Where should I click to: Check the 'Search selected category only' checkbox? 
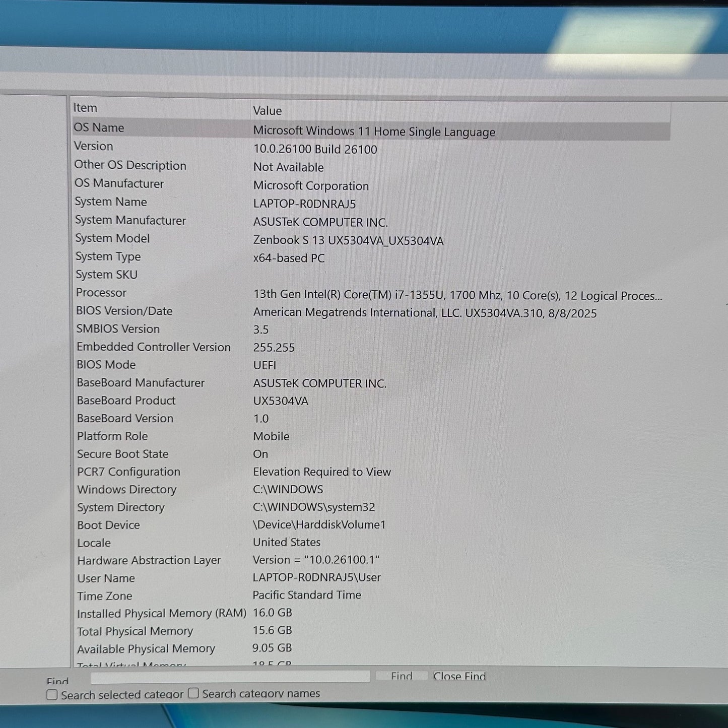52,695
